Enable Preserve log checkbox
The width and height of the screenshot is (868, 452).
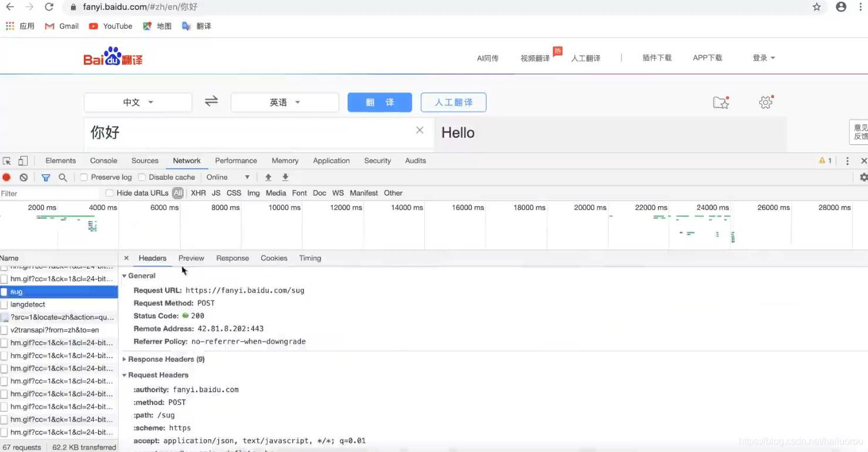click(x=83, y=177)
